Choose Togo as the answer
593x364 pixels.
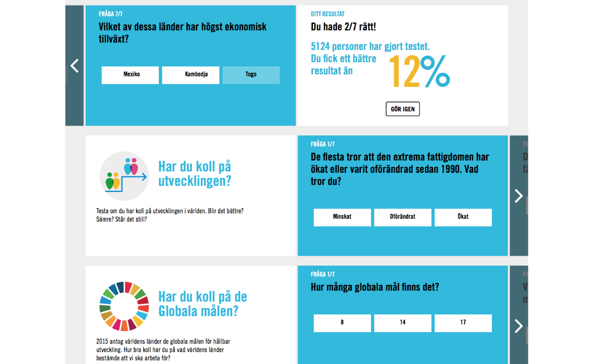251,75
